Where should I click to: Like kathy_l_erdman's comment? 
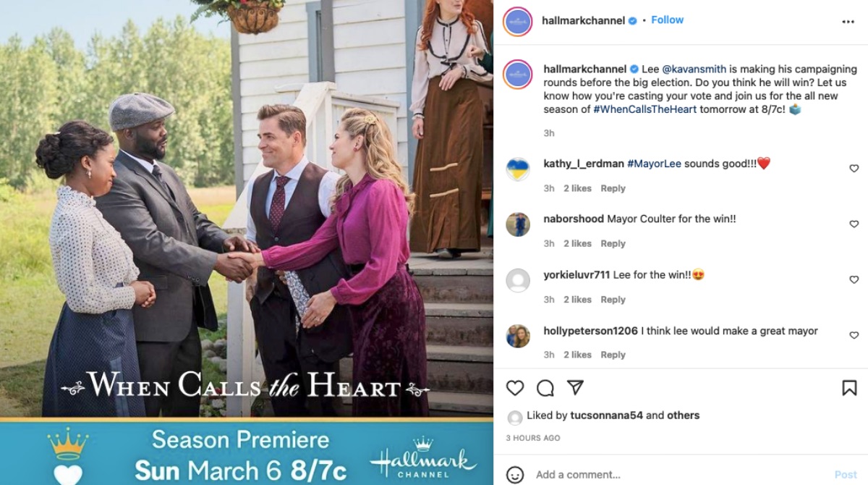tap(854, 169)
